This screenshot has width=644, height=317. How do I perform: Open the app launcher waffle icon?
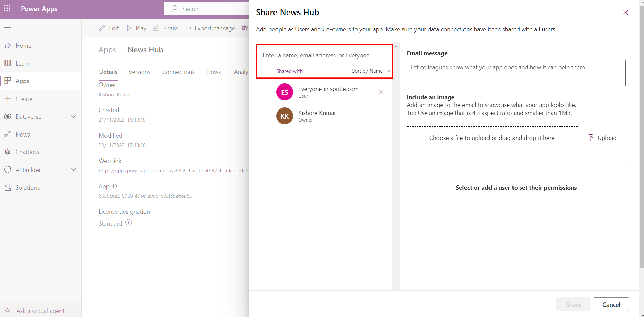(x=7, y=8)
